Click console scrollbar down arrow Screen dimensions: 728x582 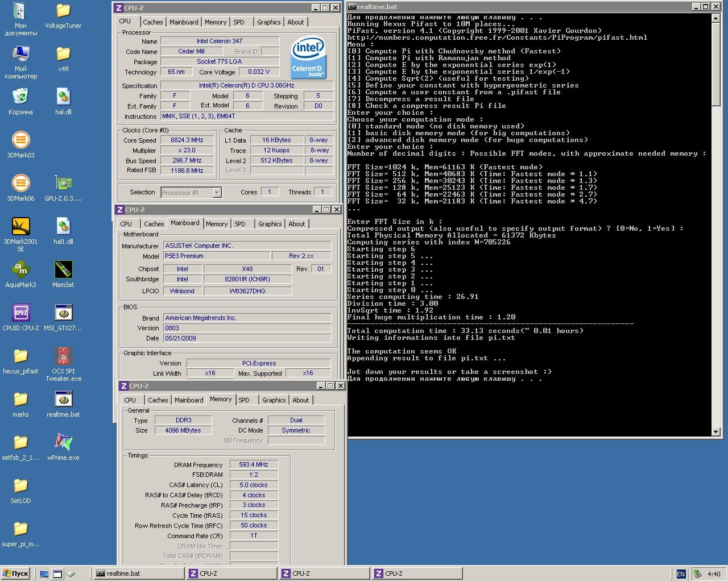coord(716,432)
